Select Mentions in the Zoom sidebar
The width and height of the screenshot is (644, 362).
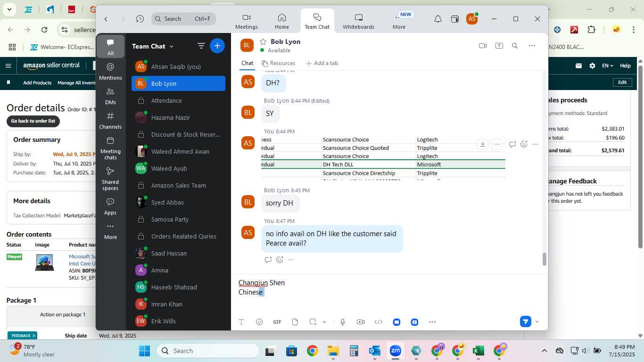click(x=111, y=71)
